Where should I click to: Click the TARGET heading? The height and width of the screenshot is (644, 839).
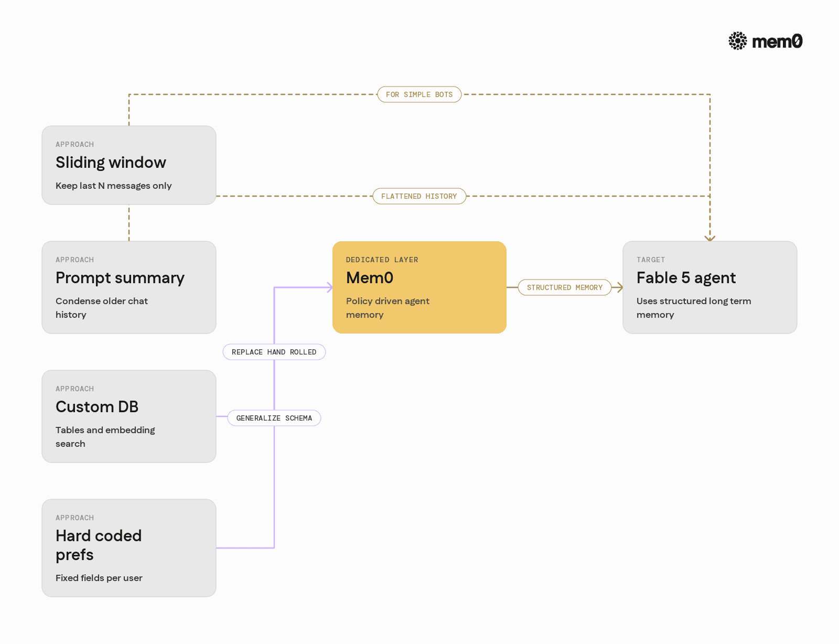click(x=651, y=260)
